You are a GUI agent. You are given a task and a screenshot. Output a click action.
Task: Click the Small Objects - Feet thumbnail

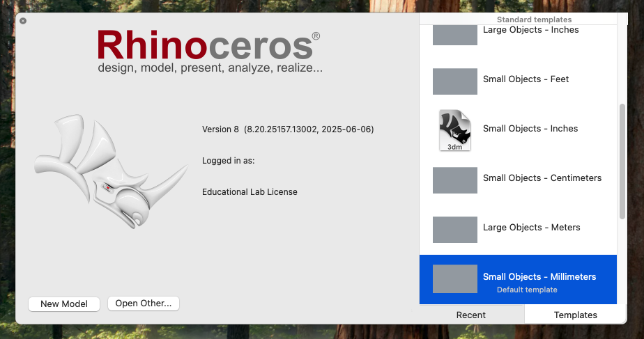coord(455,81)
